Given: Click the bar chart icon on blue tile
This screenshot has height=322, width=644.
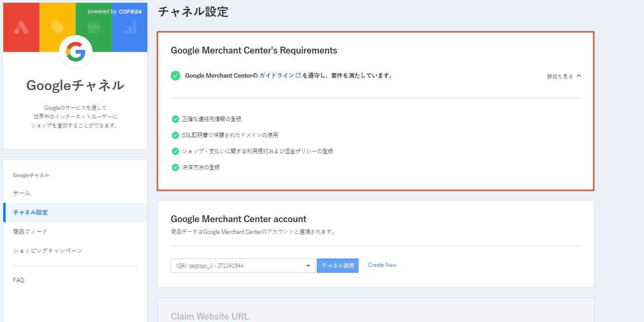Looking at the screenshot, I should pyautogui.click(x=130, y=27).
